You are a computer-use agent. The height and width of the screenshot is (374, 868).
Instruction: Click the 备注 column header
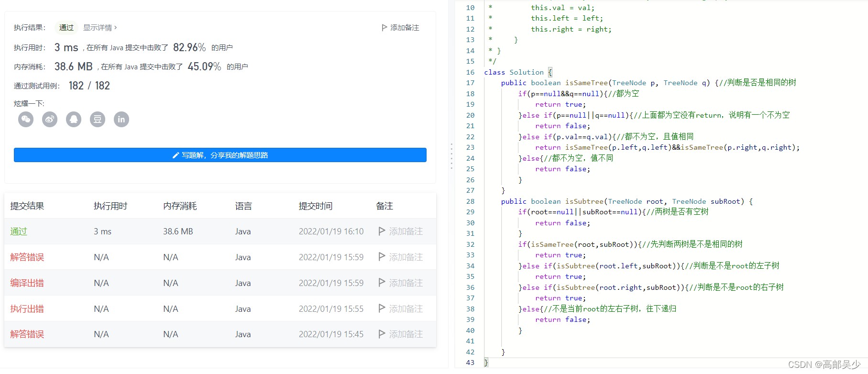pos(385,206)
